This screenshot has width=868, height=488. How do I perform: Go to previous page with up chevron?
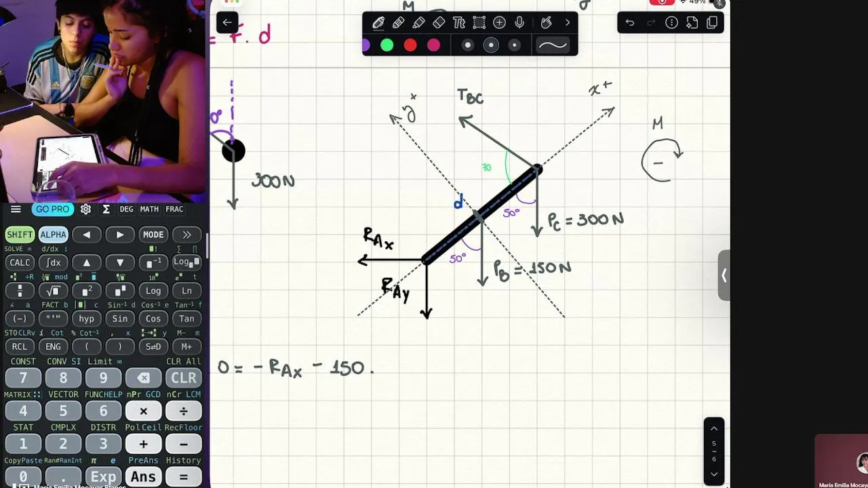(714, 428)
